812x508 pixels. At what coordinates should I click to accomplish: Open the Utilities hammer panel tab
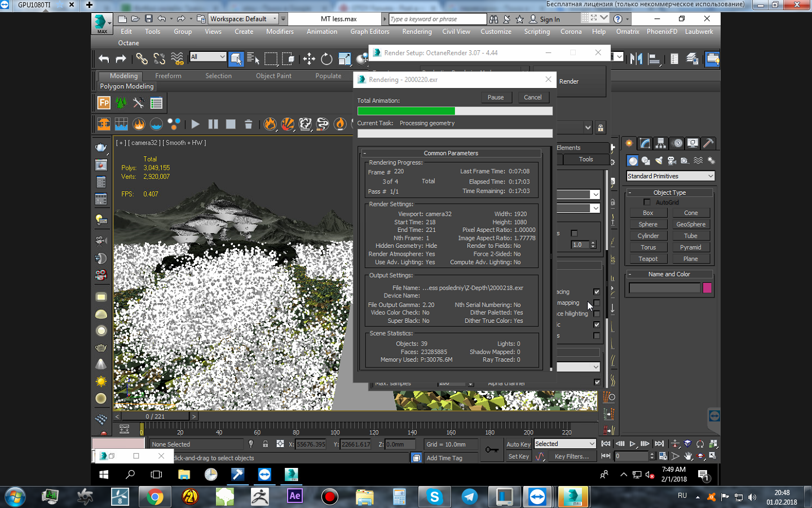(x=709, y=143)
